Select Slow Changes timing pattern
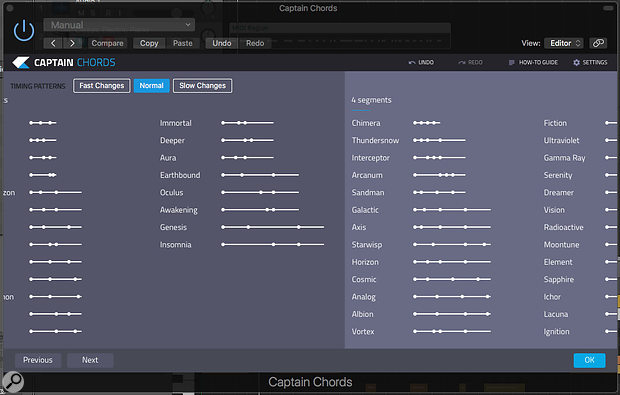 [x=202, y=85]
